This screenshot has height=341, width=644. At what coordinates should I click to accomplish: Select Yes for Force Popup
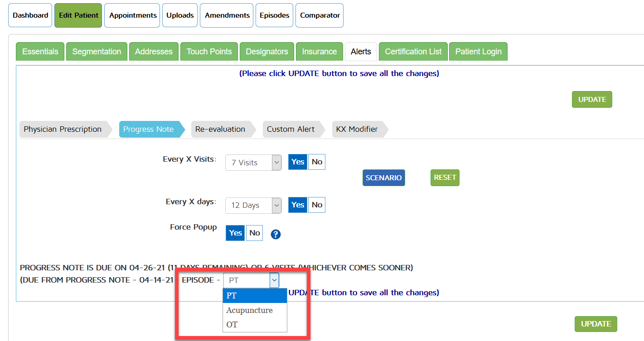(x=235, y=233)
